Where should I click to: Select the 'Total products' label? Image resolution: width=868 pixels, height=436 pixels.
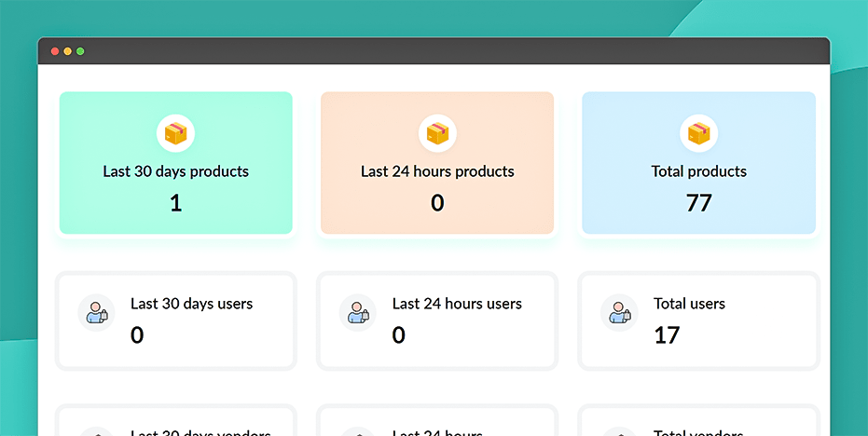tap(699, 171)
